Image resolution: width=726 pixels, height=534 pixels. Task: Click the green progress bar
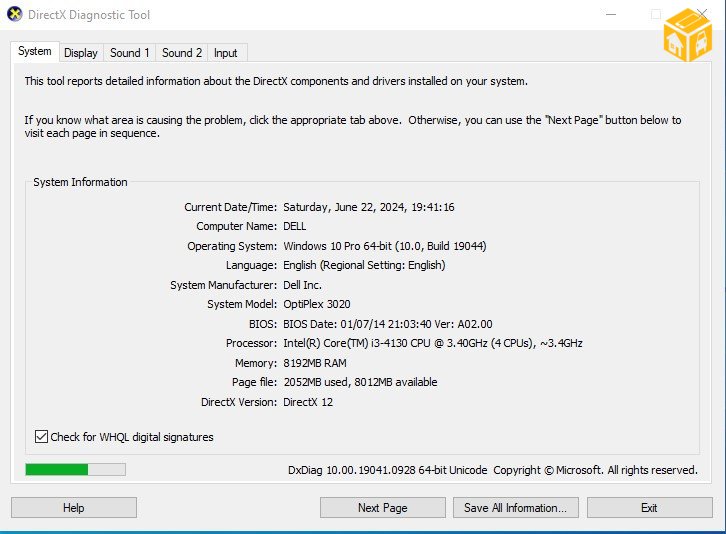75,469
